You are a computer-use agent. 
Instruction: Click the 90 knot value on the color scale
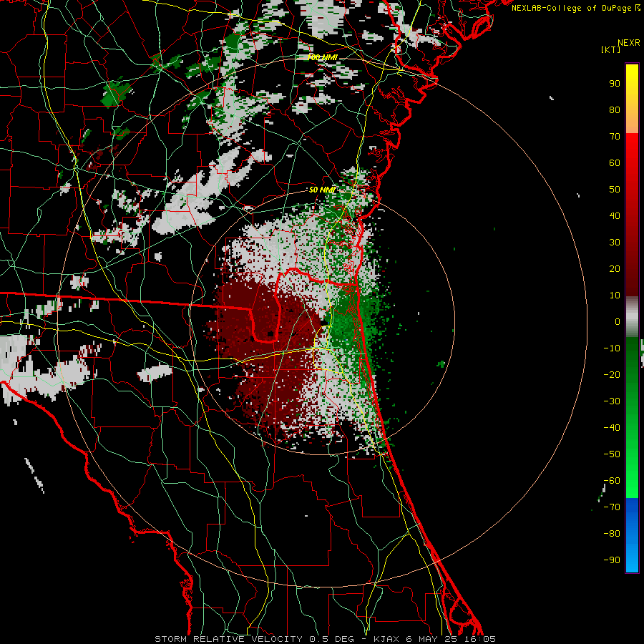click(x=615, y=84)
